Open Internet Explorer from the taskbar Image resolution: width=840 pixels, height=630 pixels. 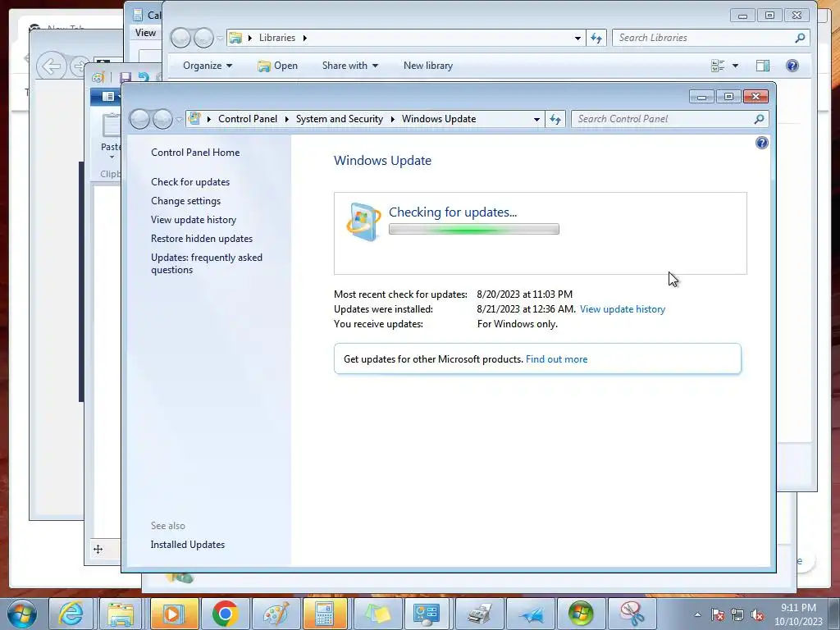pos(71,614)
